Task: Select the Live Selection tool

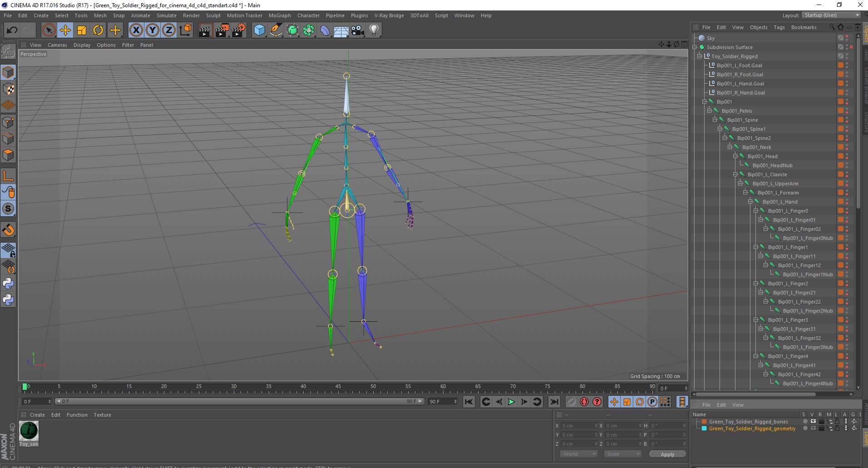Action: pos(49,30)
